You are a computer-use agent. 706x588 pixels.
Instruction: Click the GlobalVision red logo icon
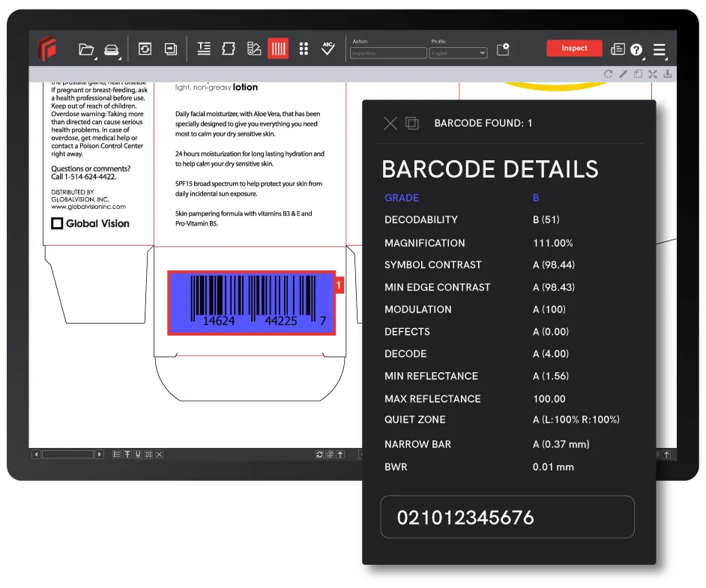46,48
